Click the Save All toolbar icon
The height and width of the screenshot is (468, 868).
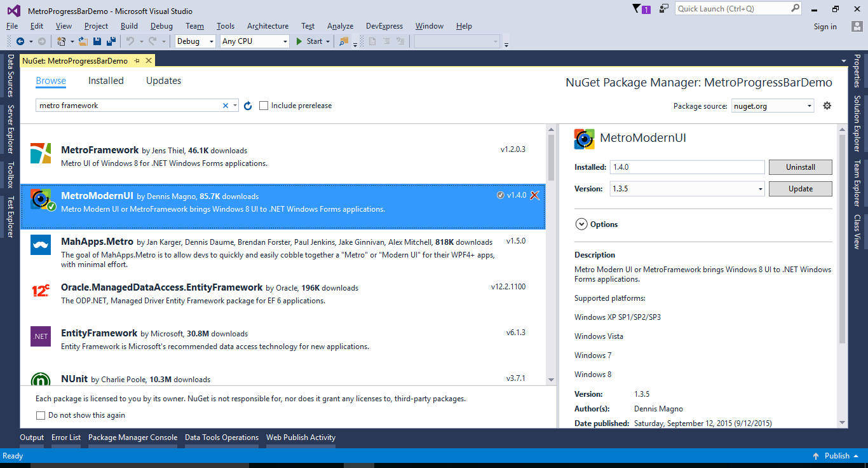tap(111, 41)
